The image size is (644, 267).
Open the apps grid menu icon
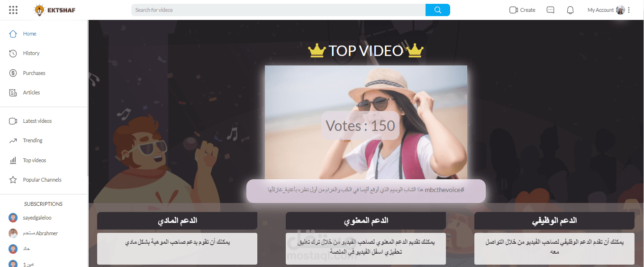[13, 10]
